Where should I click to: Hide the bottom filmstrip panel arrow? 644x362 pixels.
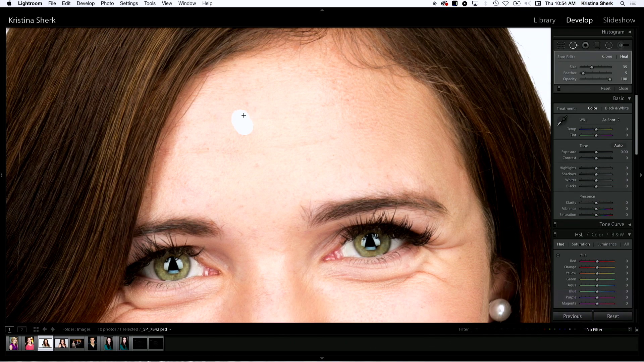point(322,359)
